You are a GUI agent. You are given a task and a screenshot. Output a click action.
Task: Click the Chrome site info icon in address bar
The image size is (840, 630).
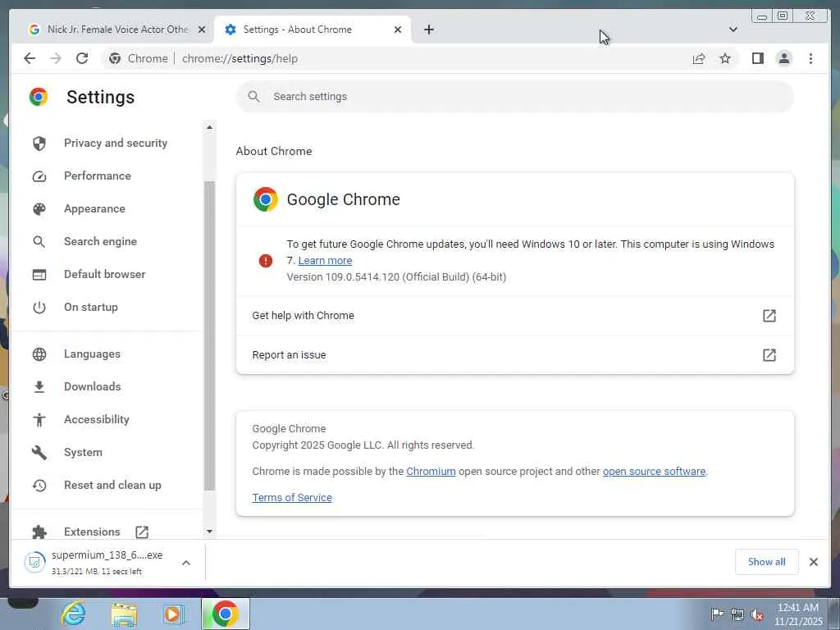coord(115,58)
